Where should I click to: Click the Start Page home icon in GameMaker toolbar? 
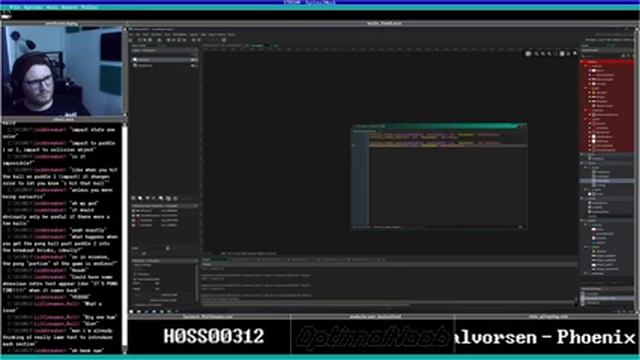[x=130, y=40]
